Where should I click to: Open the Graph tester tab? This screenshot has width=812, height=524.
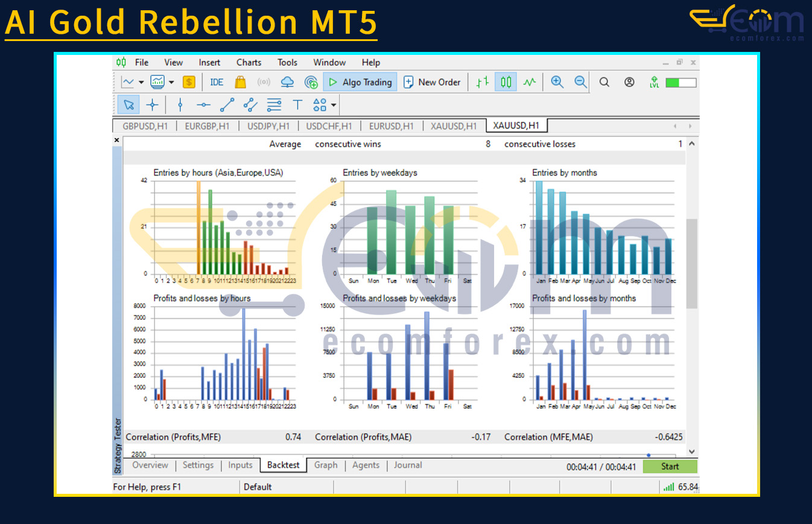tap(326, 465)
